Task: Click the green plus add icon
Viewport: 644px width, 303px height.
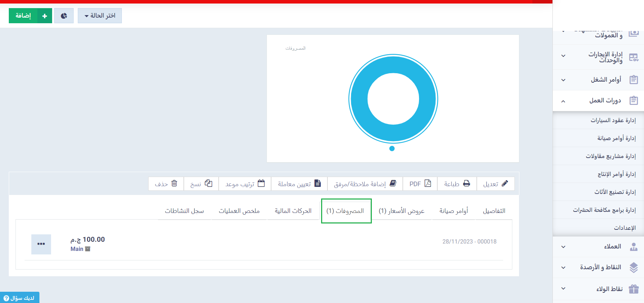Action: [45, 16]
